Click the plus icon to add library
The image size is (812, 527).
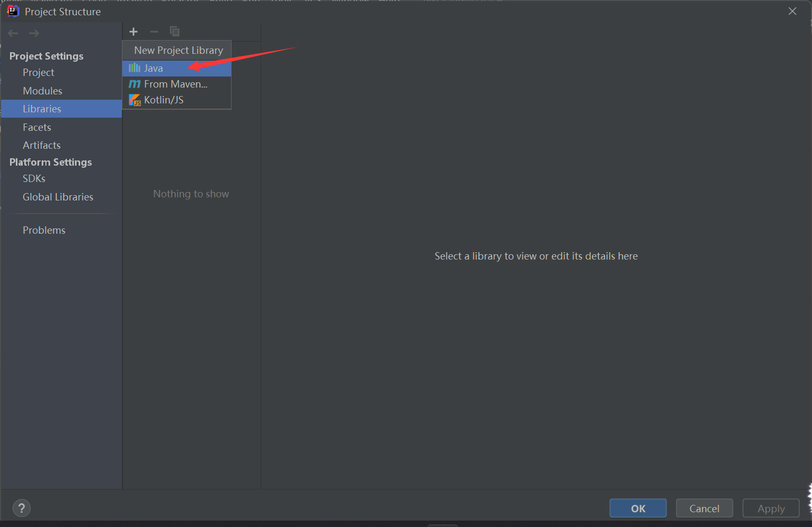tap(133, 32)
